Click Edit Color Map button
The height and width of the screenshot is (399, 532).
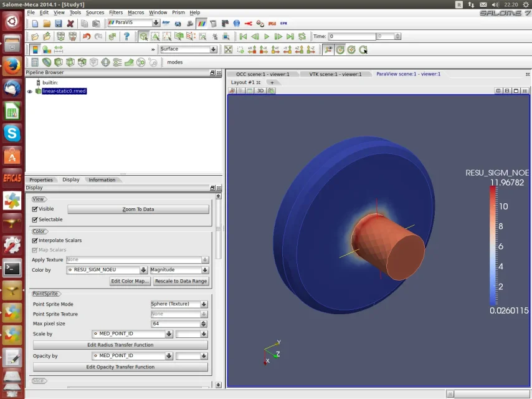tap(130, 281)
